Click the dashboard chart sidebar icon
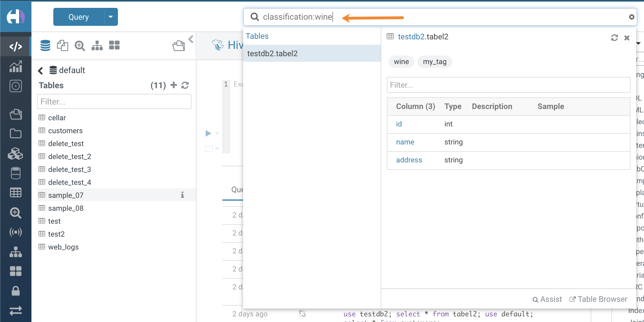Viewport: 644px width, 322px height. coord(16,67)
